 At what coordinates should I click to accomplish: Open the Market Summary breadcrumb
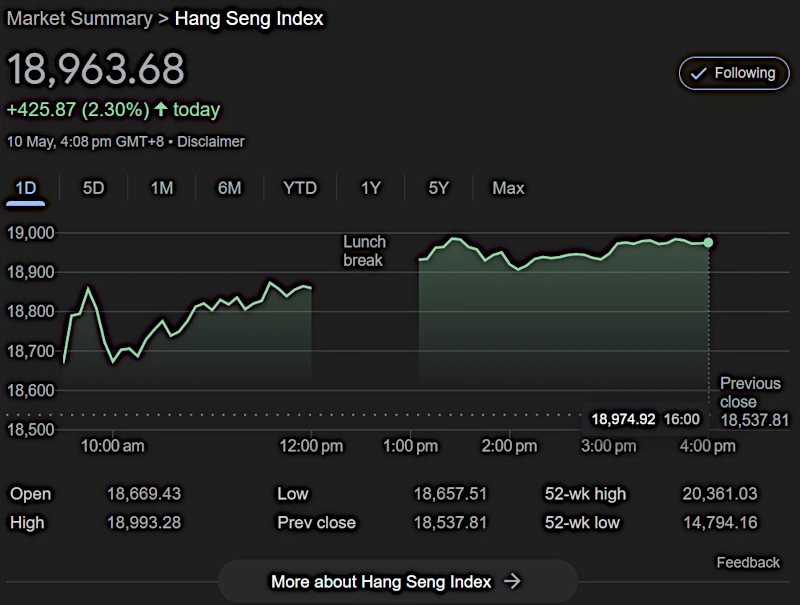tap(80, 19)
